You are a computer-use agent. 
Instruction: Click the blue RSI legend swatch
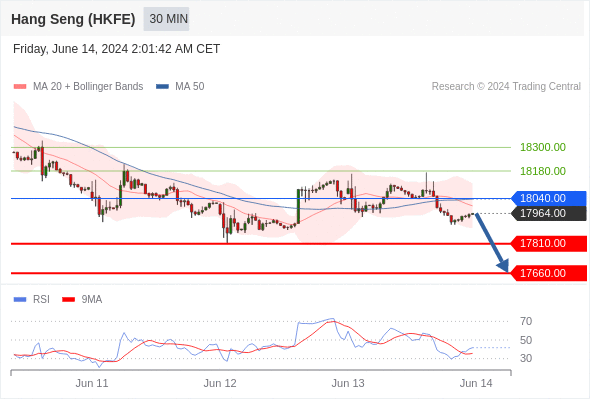tap(20, 300)
